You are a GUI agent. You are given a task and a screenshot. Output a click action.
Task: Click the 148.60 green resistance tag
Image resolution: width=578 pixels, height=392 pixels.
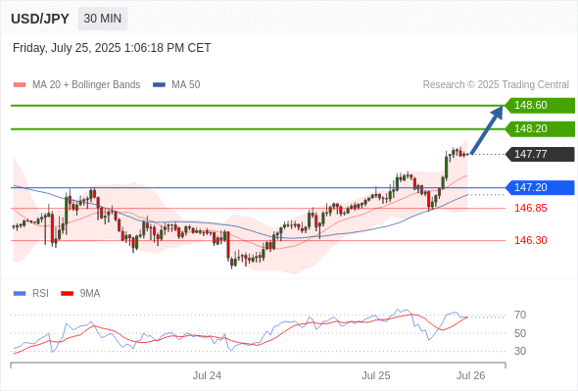(540, 106)
